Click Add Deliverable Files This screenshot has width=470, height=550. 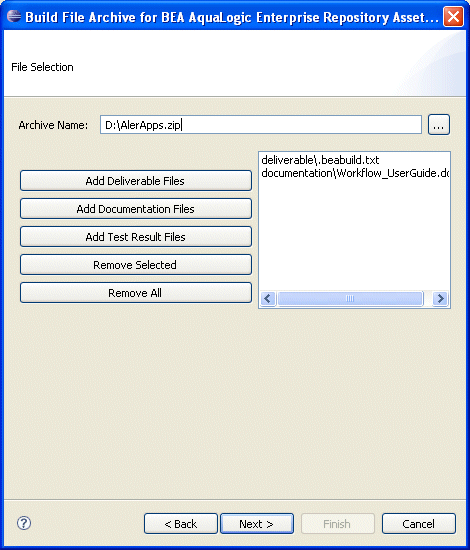pyautogui.click(x=136, y=181)
